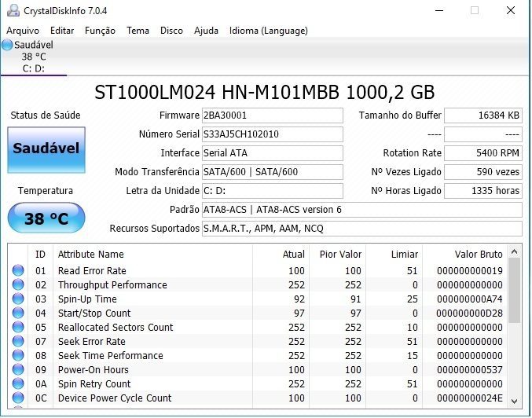Click the Nº Horas Ligado value 1335 horas

click(x=483, y=191)
